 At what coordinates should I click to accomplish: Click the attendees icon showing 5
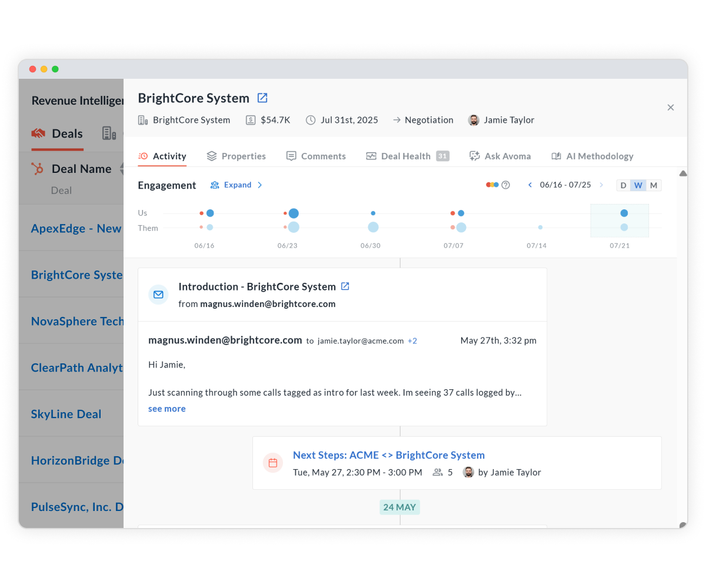coord(438,472)
